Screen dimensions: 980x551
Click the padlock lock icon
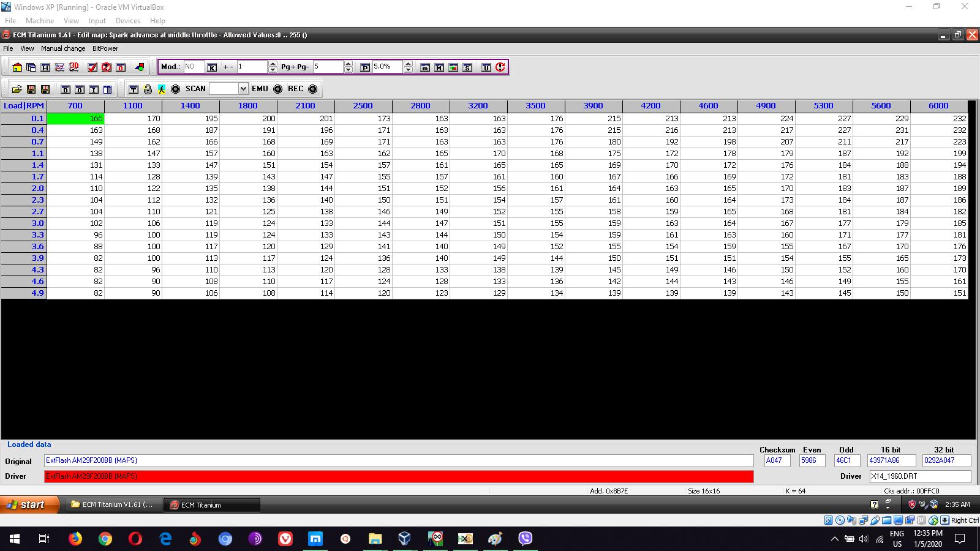[x=148, y=89]
